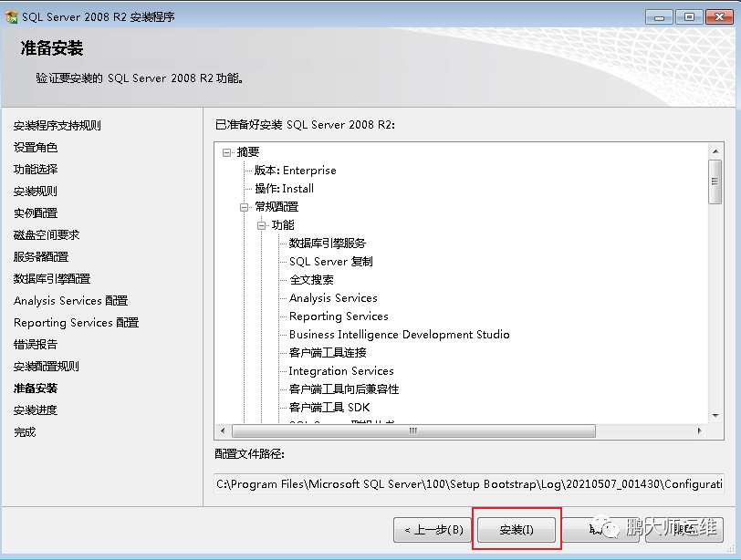Click 数据库引擎配置 step in sidebar
741x560 pixels.
[52, 279]
